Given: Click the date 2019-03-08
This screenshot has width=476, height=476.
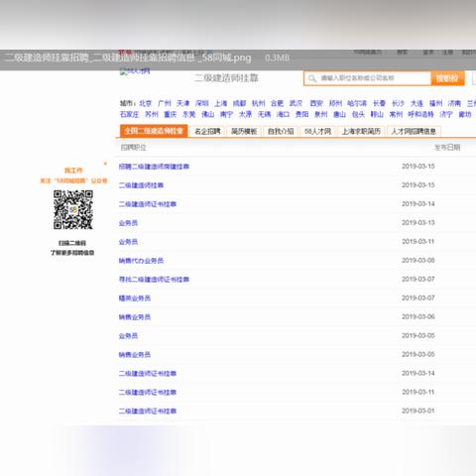Looking at the screenshot, I should tap(418, 261).
